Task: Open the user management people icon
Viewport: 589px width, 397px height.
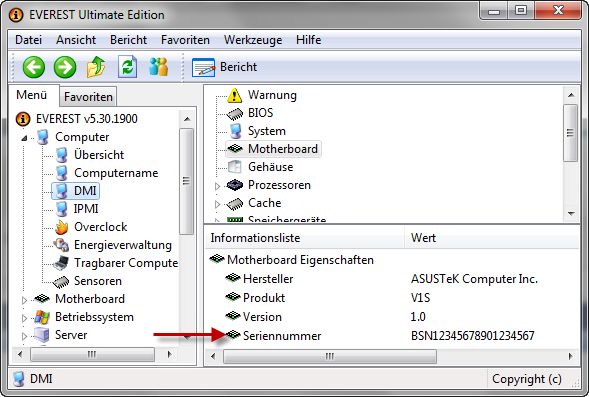Action: point(159,67)
